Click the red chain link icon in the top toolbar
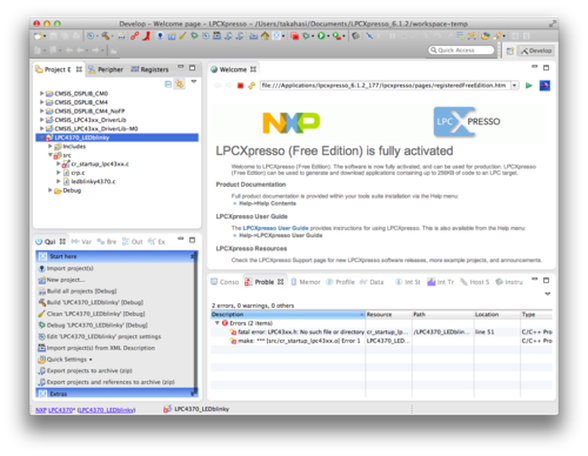588x456 pixels. [x=135, y=36]
